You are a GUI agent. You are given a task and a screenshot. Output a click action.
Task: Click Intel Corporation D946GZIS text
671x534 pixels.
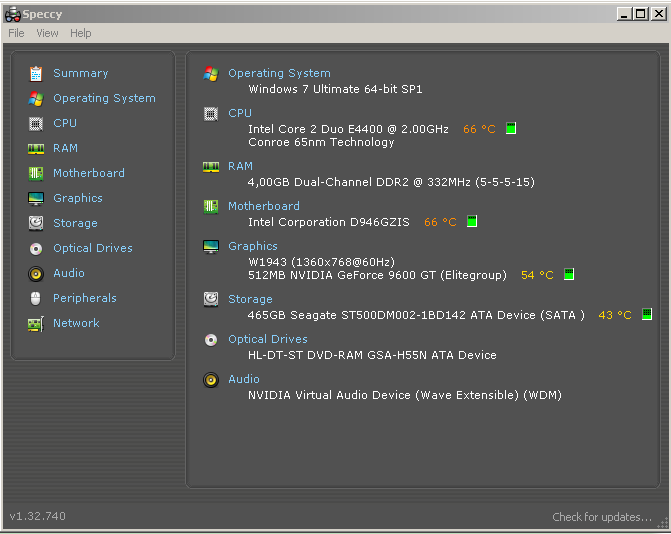click(x=329, y=222)
